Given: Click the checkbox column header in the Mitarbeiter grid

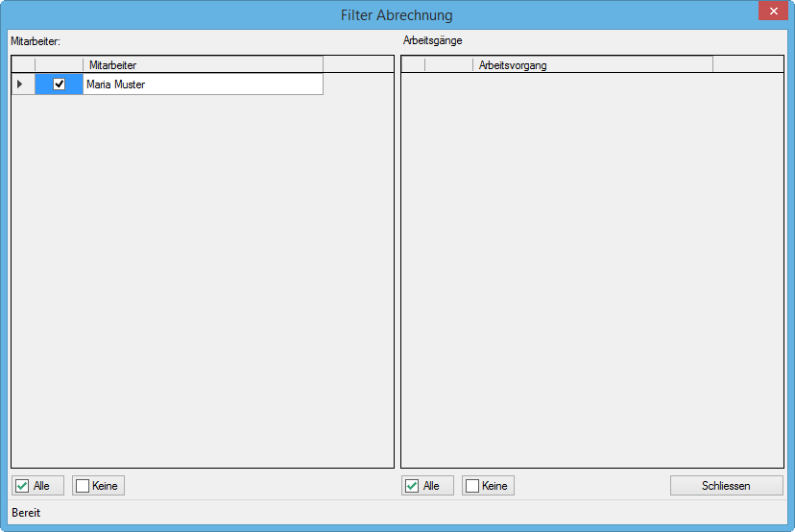Looking at the screenshot, I should coord(59,64).
